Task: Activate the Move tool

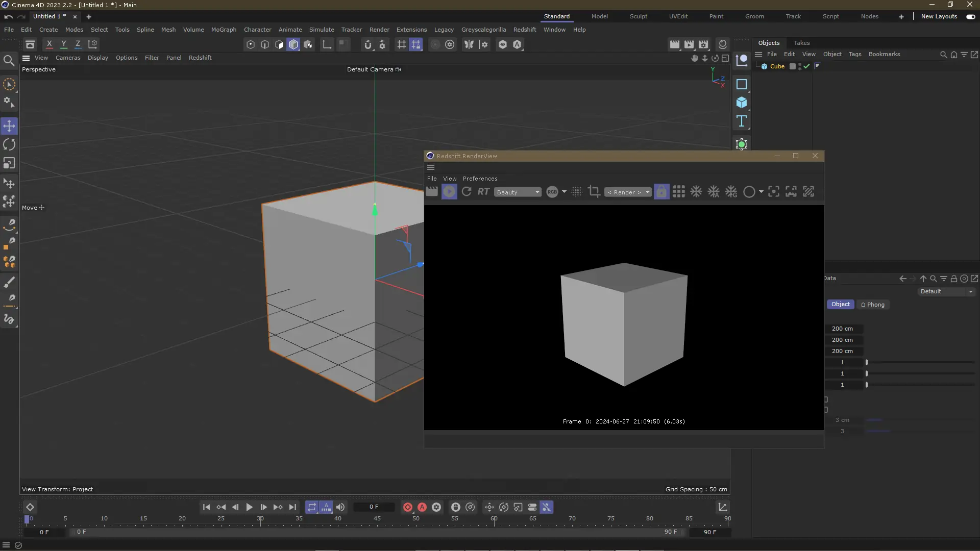Action: coord(9,126)
